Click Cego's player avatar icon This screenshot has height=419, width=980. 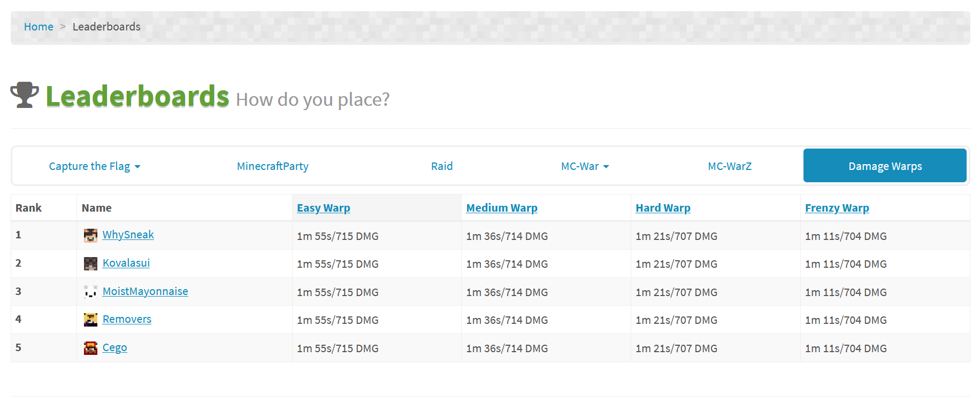coord(90,348)
